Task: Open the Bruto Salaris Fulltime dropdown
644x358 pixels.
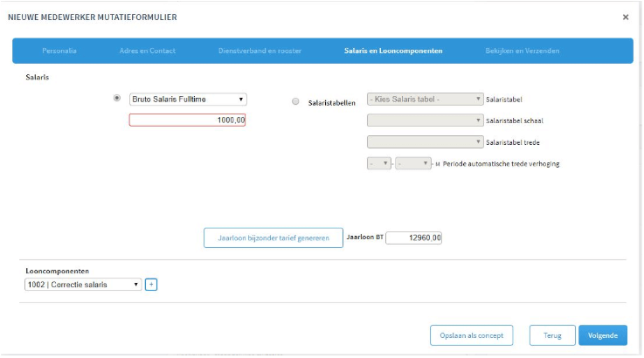Action: 188,100
